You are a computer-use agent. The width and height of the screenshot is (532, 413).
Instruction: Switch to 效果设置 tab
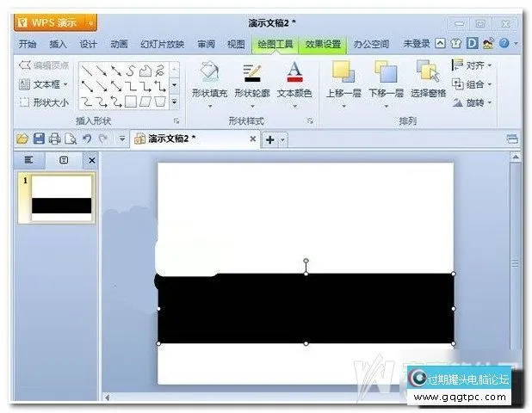[323, 45]
